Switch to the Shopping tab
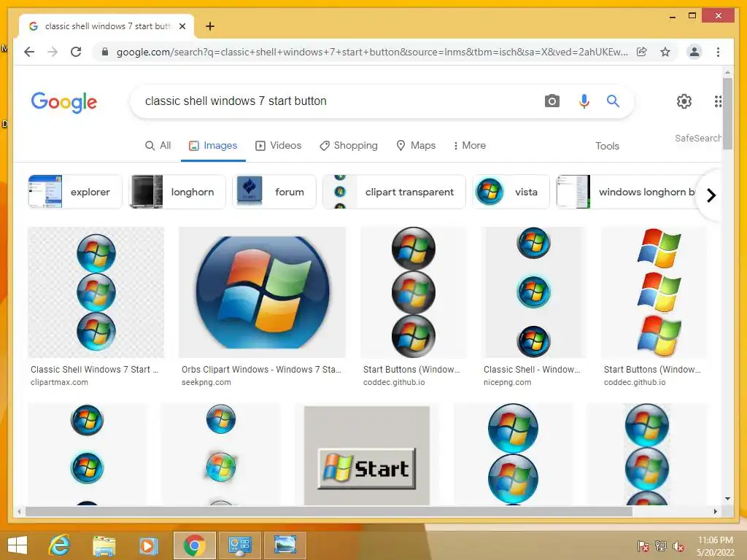The image size is (747, 560). point(348,145)
